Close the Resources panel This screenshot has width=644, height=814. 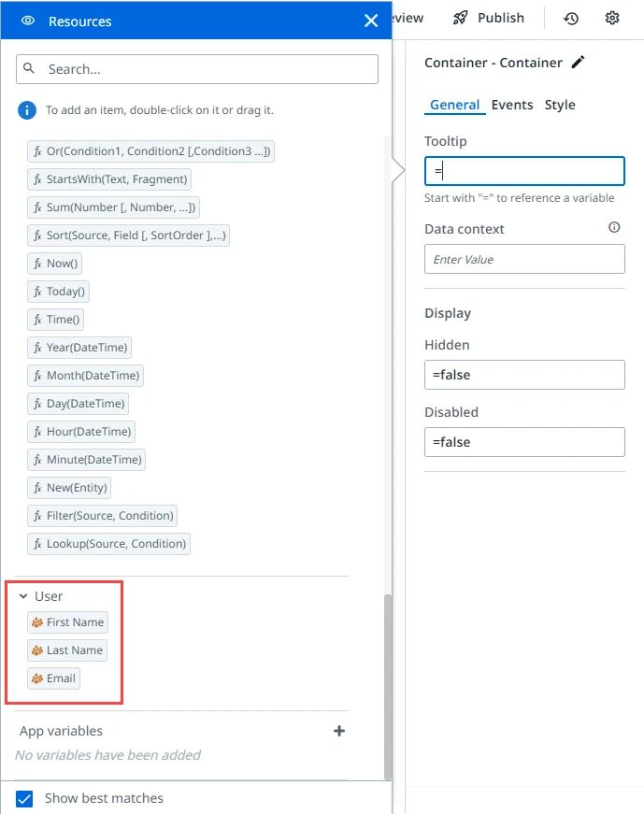[371, 21]
